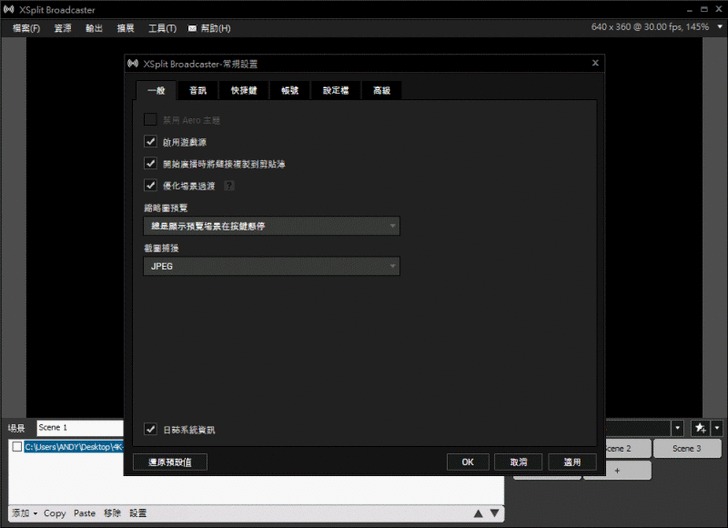
Task: Click the help question mark next to 優化場景過渡
Action: pyautogui.click(x=229, y=186)
